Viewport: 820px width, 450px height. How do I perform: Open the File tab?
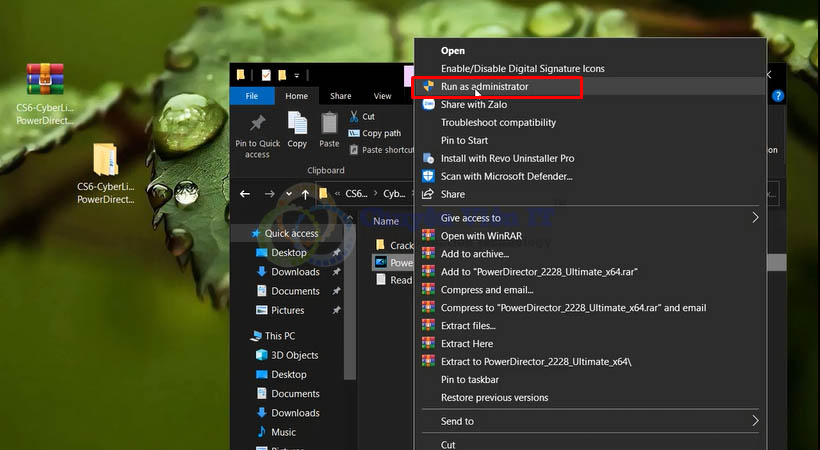coord(252,96)
